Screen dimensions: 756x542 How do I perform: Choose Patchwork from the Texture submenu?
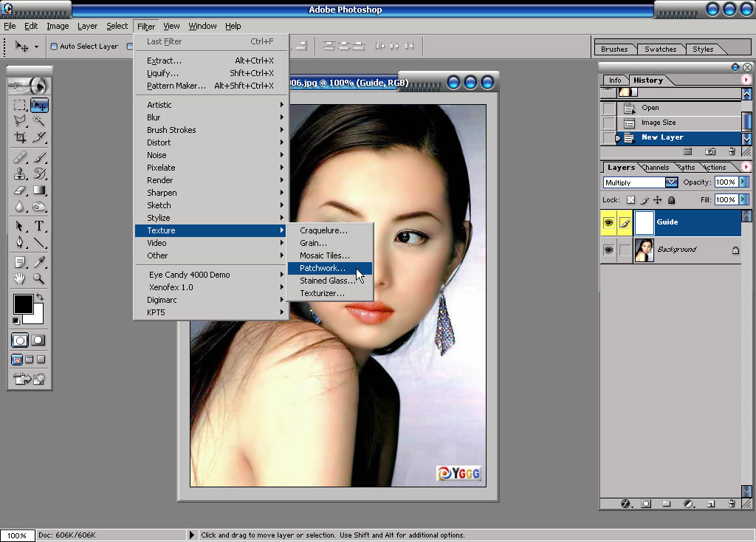coord(330,268)
